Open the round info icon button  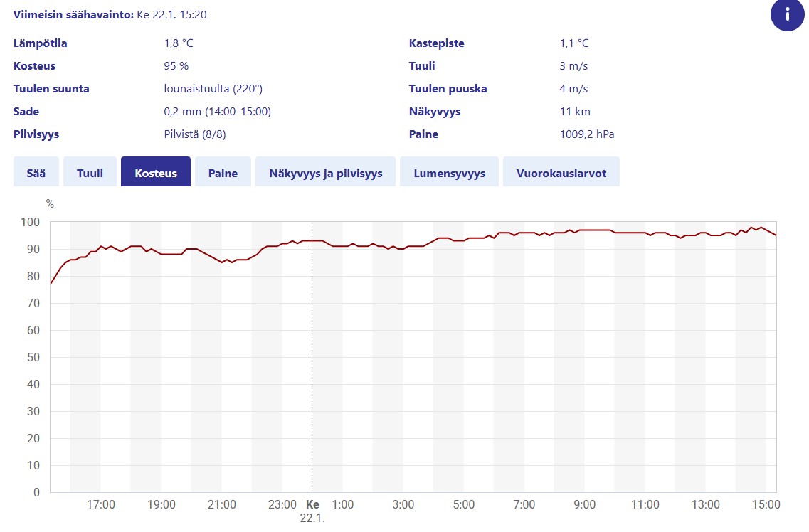(787, 14)
